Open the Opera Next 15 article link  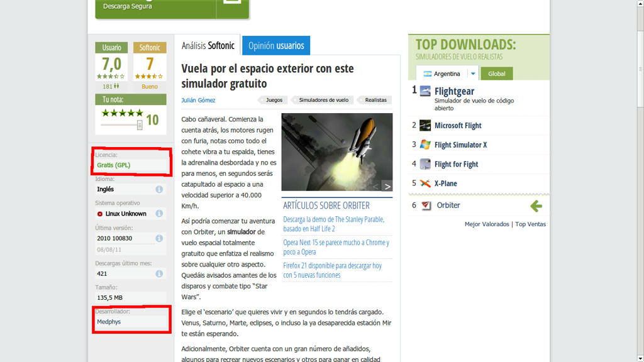[x=336, y=247]
